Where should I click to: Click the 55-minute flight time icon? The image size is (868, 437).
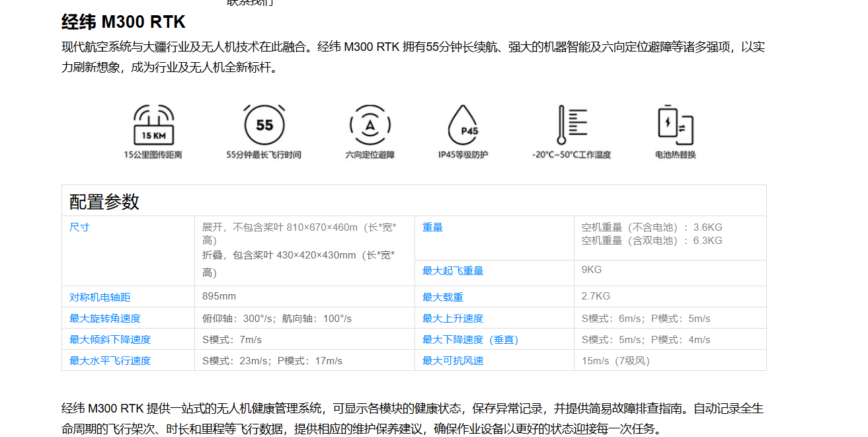(x=264, y=125)
